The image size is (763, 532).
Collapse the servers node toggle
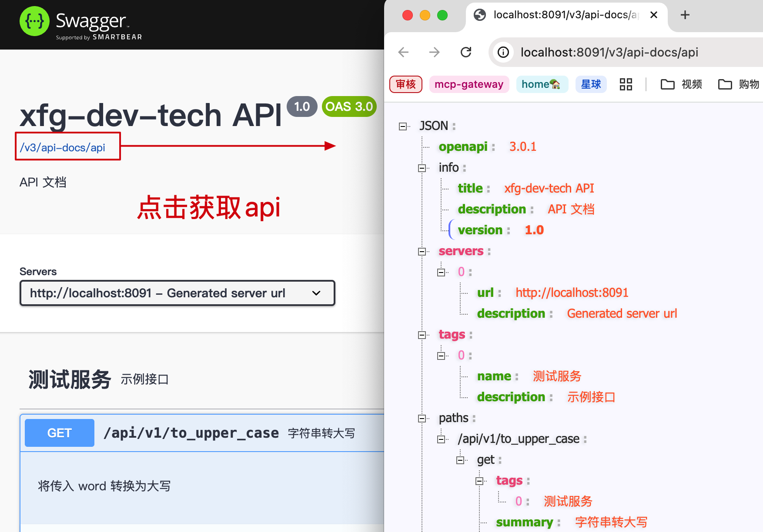(x=422, y=252)
